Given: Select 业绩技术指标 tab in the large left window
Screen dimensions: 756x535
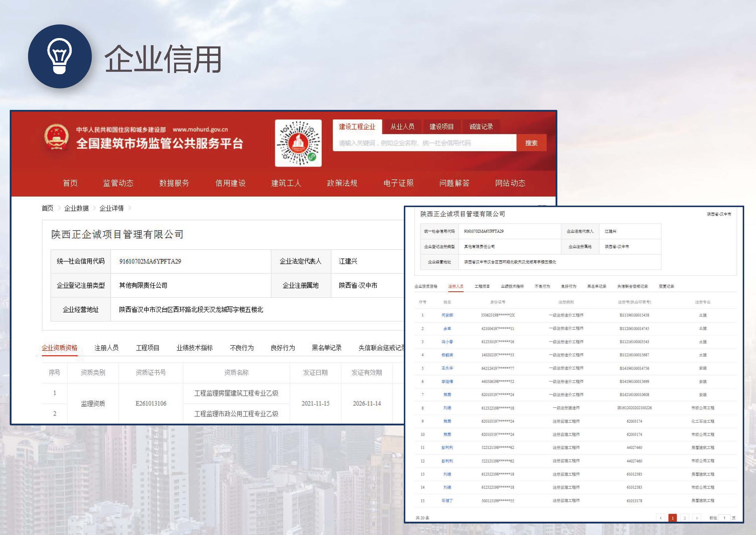Looking at the screenshot, I should [195, 347].
